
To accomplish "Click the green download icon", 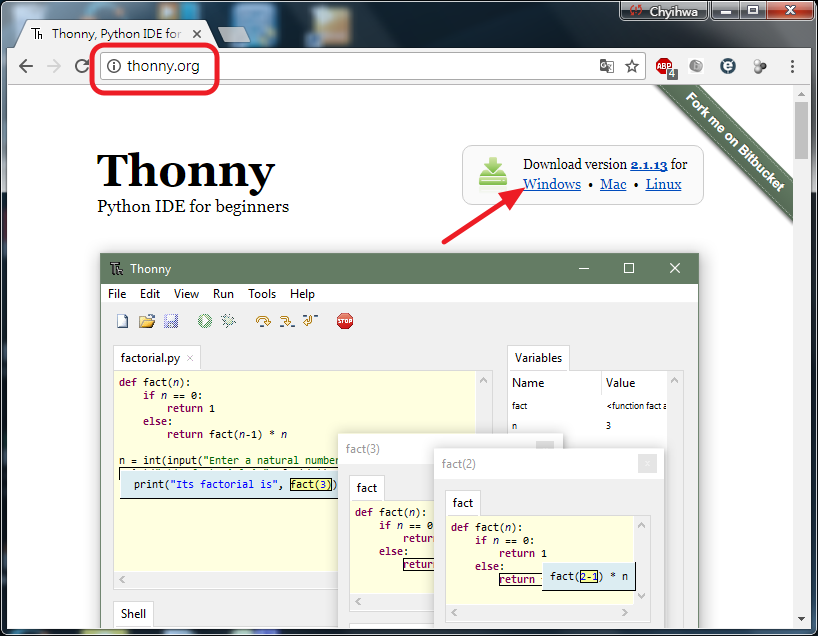I will click(492, 173).
